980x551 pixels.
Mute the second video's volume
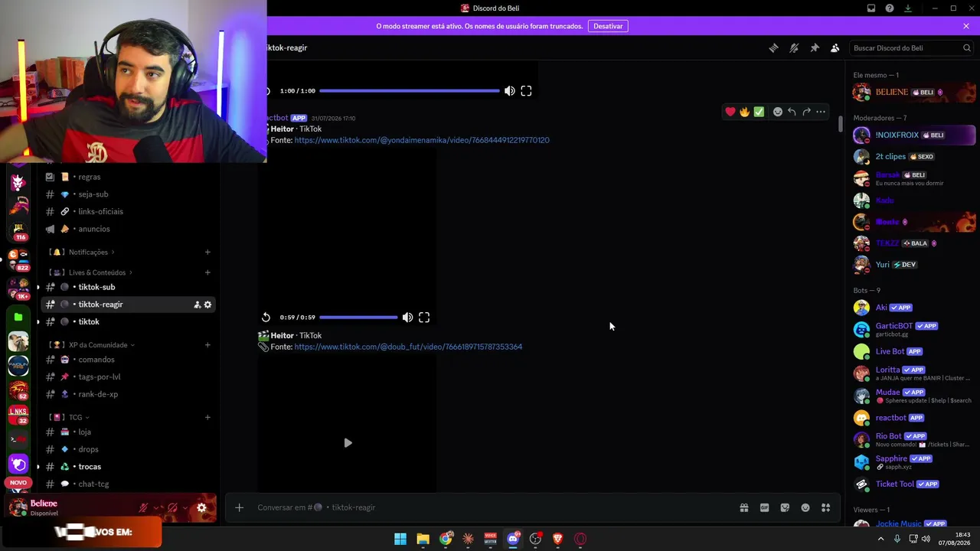(x=408, y=317)
